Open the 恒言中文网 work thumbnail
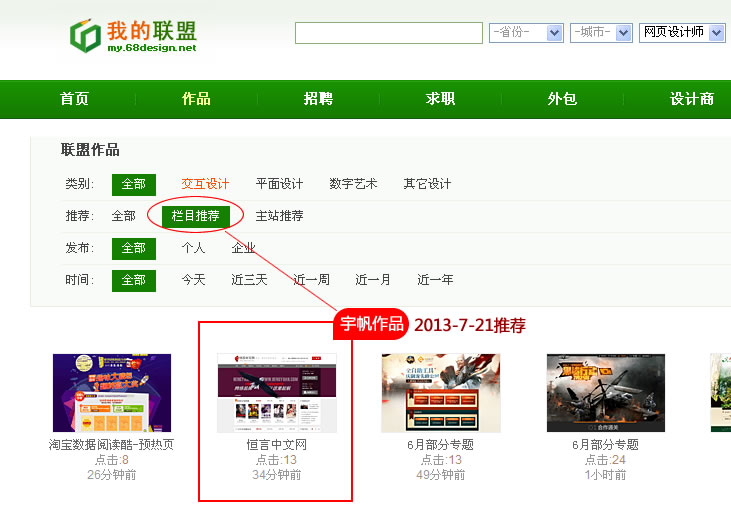731x513 pixels. tap(276, 393)
